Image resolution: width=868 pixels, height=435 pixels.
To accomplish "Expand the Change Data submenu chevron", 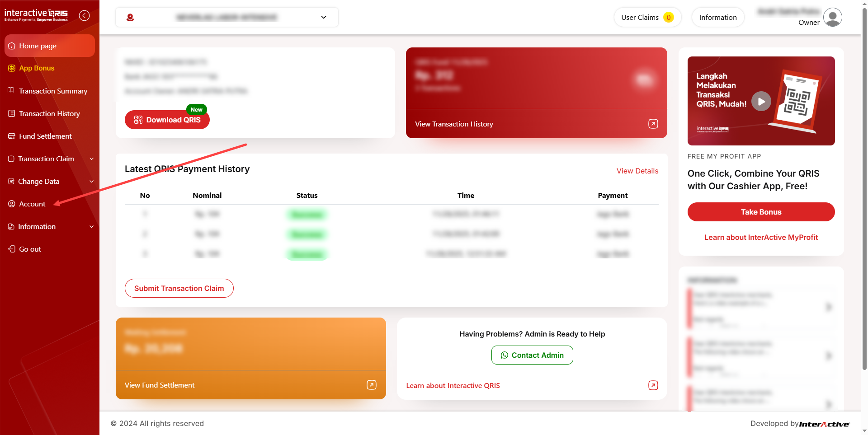I will point(92,181).
